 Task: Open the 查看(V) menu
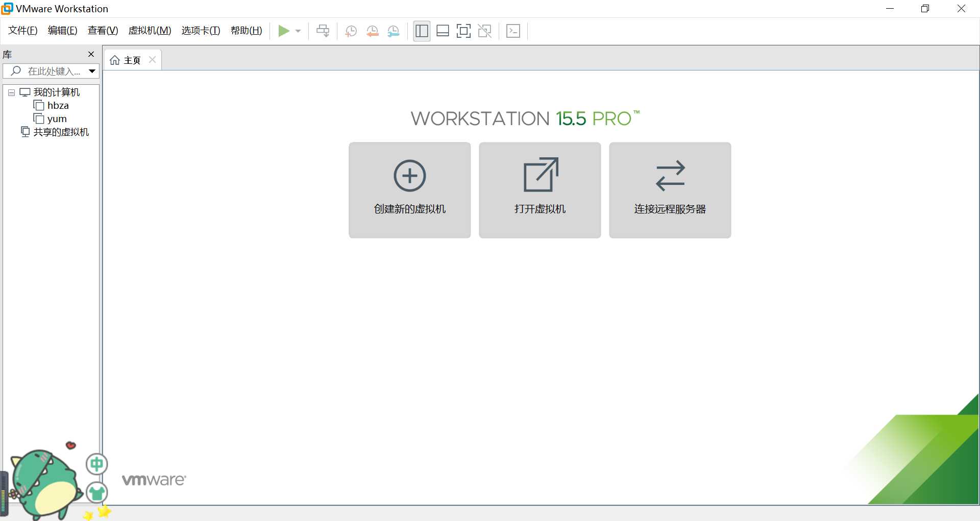tap(103, 31)
